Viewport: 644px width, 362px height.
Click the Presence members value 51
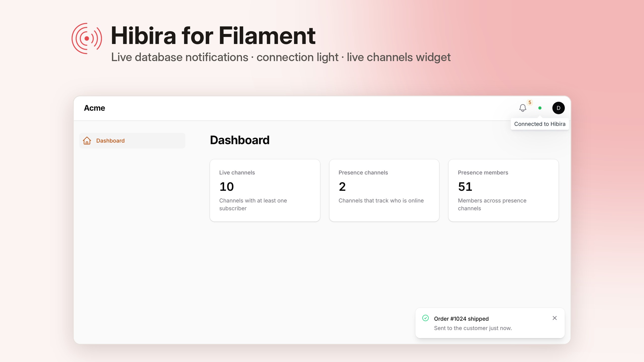[x=465, y=187]
